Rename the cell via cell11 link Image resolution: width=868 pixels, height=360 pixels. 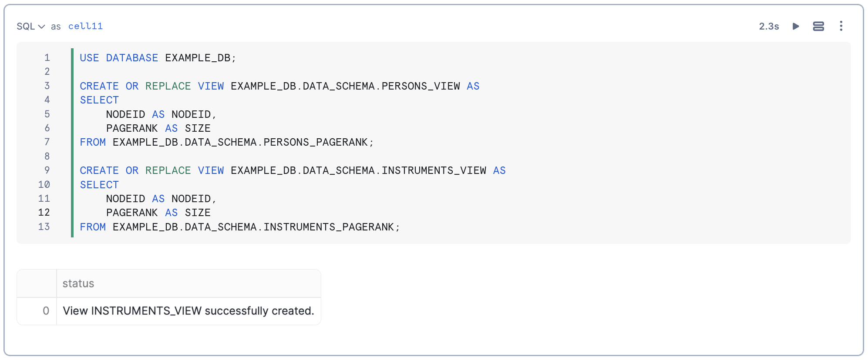tap(85, 26)
